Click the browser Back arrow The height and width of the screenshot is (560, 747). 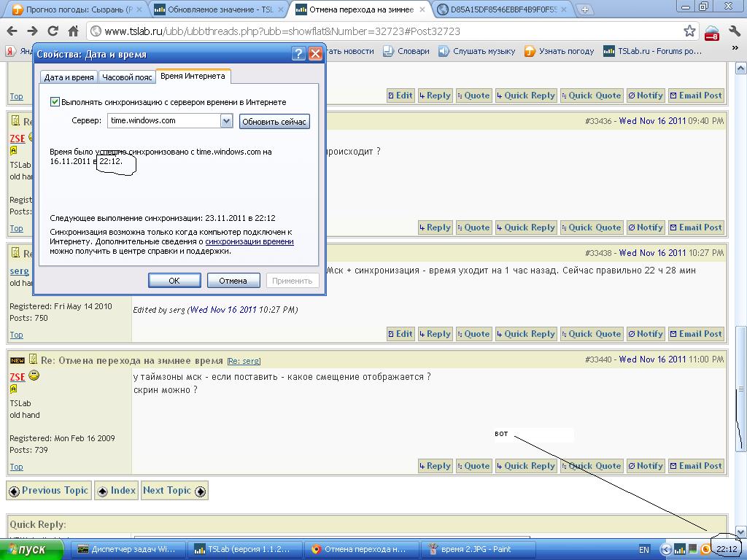coord(12,31)
